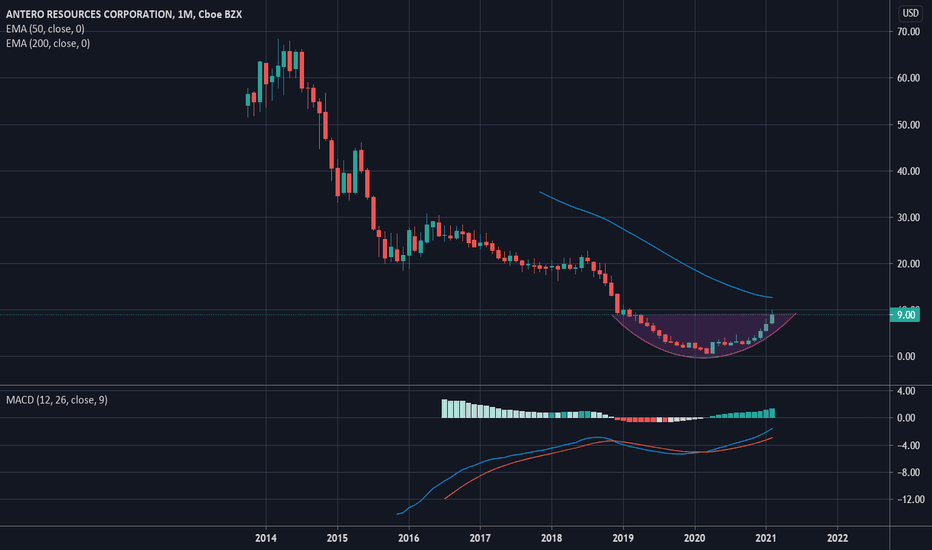Click the 70.00 price axis label
Viewport: 932px width, 550px height.
(908, 32)
